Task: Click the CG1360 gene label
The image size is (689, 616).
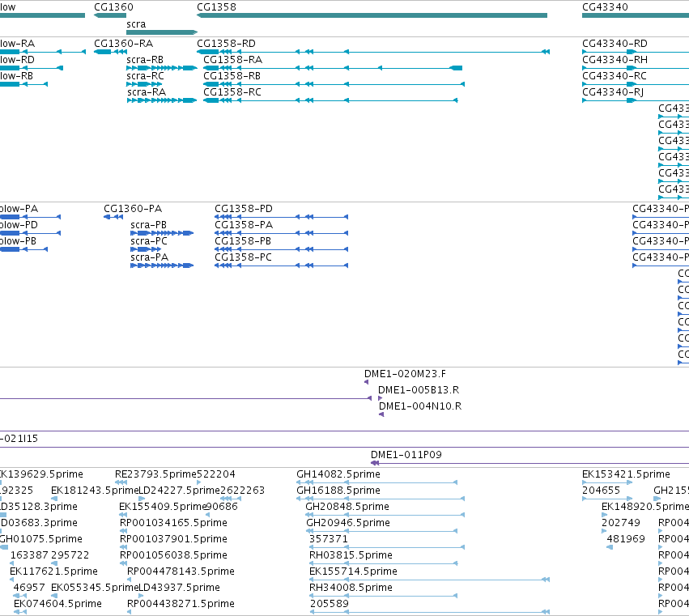Action: pyautogui.click(x=113, y=7)
